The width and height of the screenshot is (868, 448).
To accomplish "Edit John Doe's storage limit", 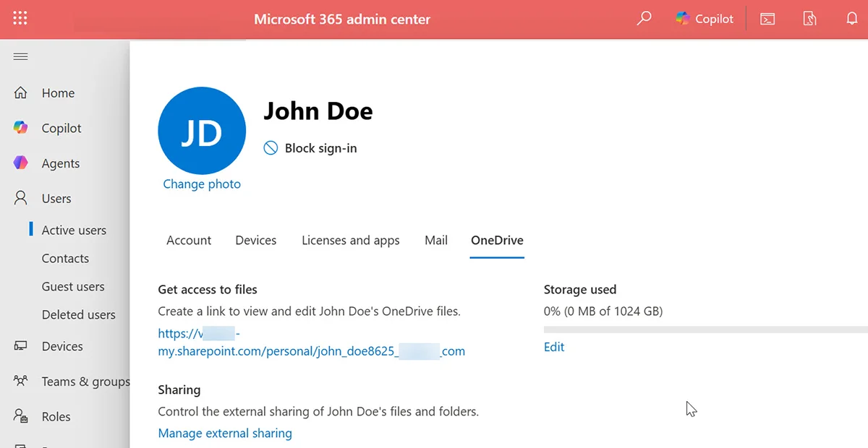I will 554,347.
